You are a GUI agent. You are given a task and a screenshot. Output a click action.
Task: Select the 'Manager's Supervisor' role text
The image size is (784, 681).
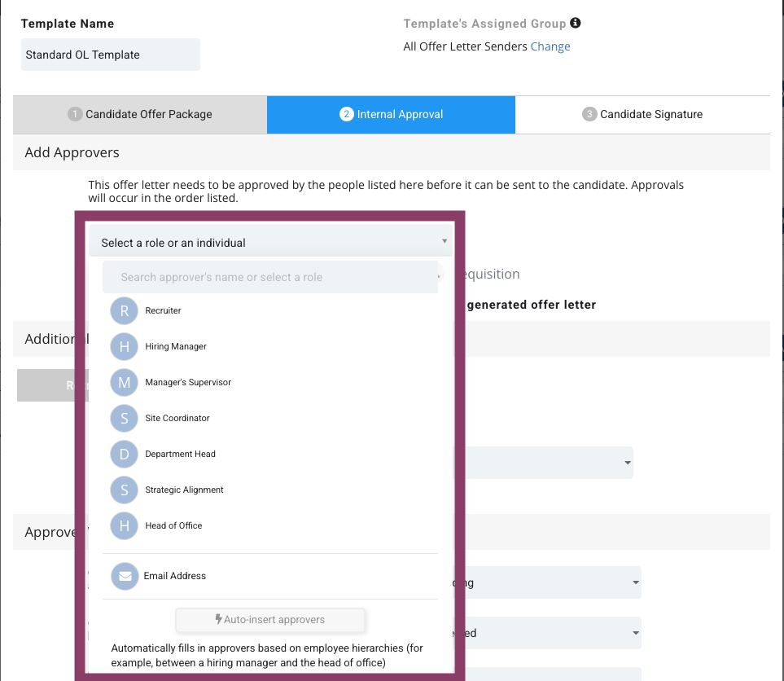point(188,382)
